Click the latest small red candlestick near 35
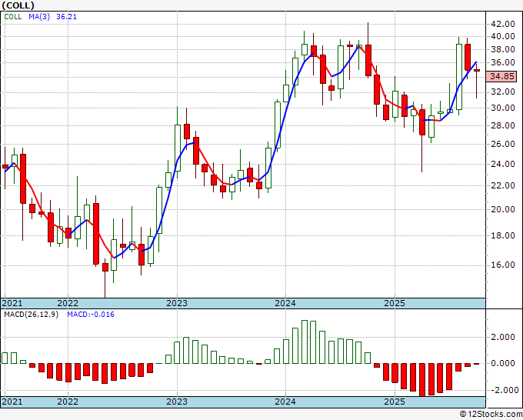 (x=477, y=71)
